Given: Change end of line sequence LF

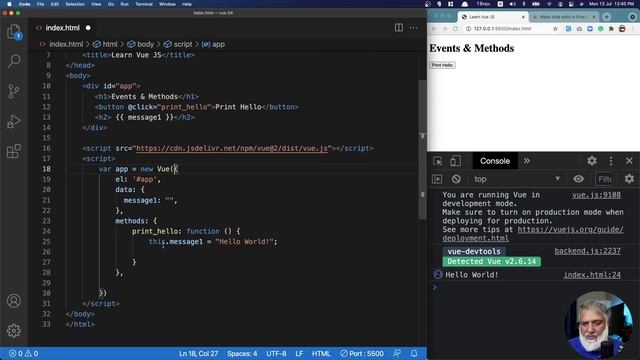Looking at the screenshot, I should 299,353.
